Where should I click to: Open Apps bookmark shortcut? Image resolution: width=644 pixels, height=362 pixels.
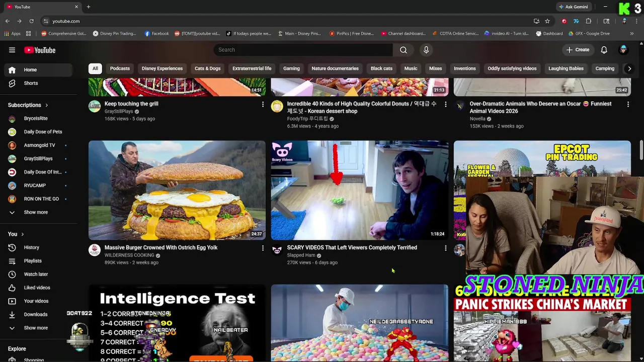[12, 34]
